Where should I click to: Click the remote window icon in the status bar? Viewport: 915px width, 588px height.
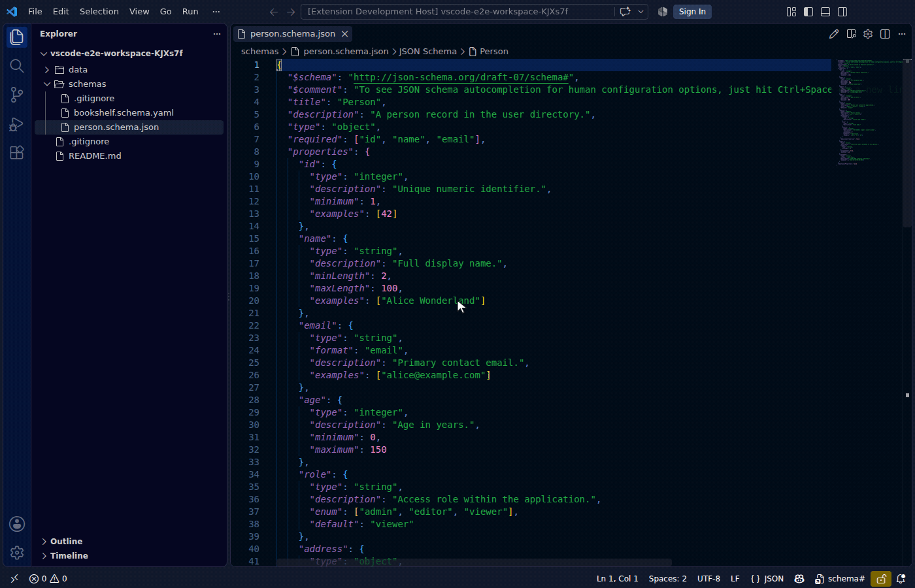point(14,579)
